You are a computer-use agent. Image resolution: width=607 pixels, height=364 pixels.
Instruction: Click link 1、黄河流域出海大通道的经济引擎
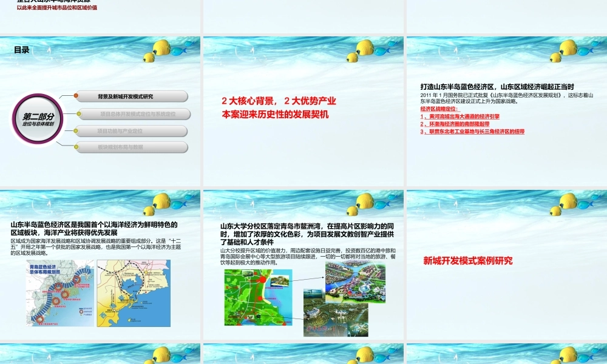coord(460,116)
